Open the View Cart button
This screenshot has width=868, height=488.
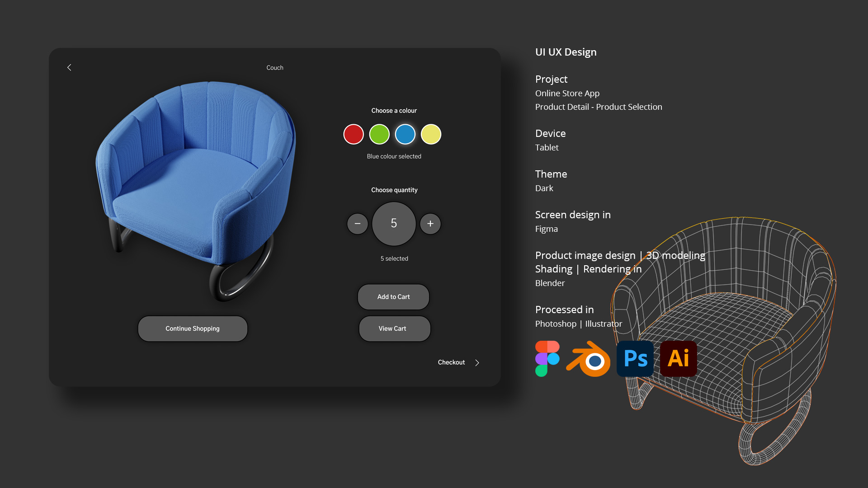coord(394,328)
